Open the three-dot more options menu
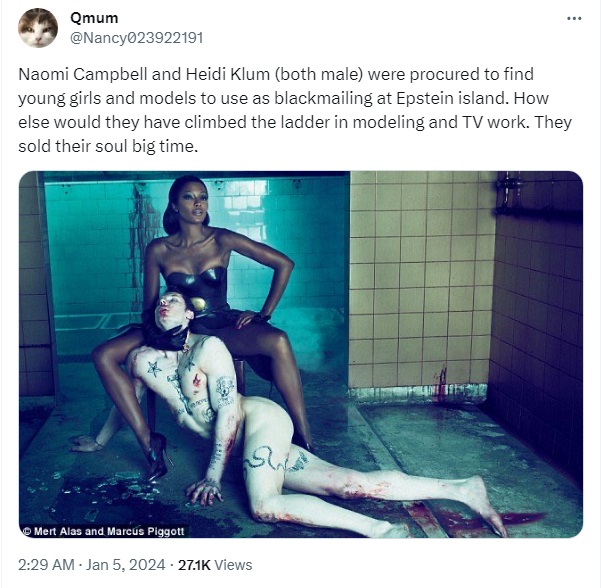Screen dimensions: 601x588 (x=574, y=18)
